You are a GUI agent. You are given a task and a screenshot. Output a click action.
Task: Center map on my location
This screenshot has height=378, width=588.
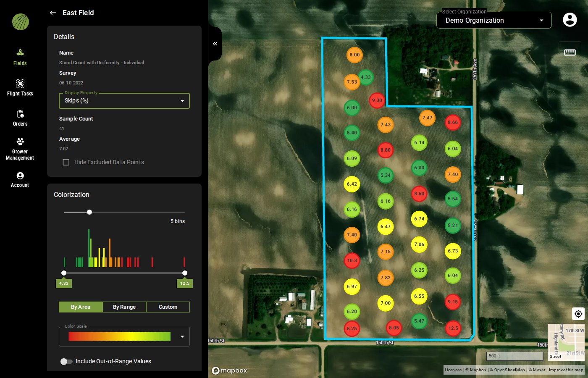[x=578, y=314]
